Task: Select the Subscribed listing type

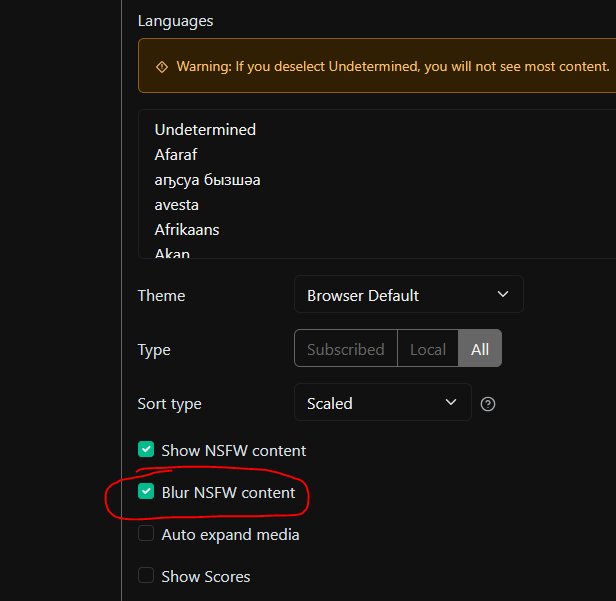Action: coord(345,349)
